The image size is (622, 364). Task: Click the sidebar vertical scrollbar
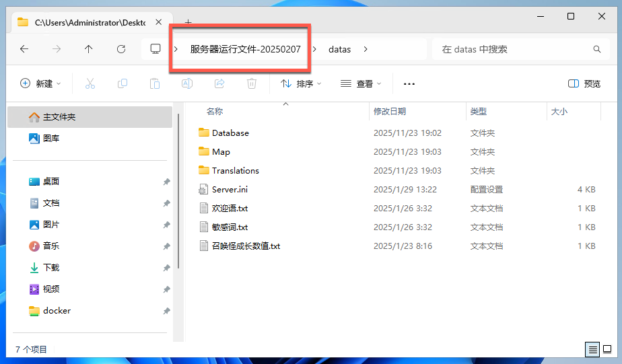(x=178, y=191)
